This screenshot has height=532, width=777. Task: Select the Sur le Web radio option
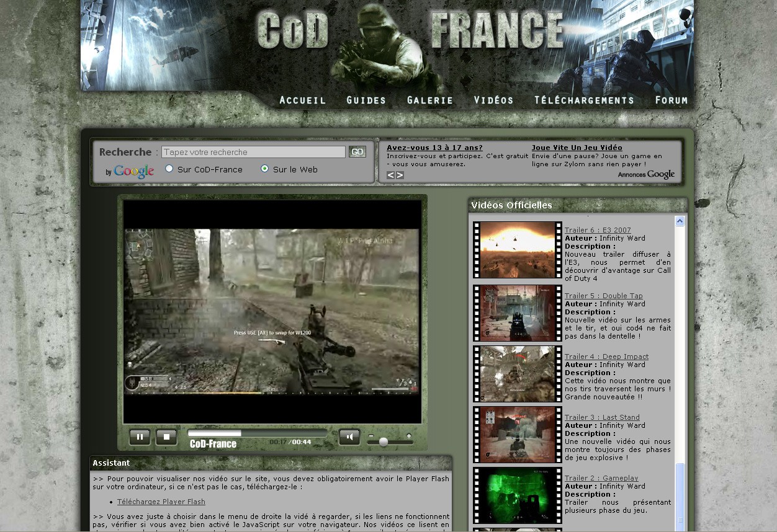pos(265,169)
